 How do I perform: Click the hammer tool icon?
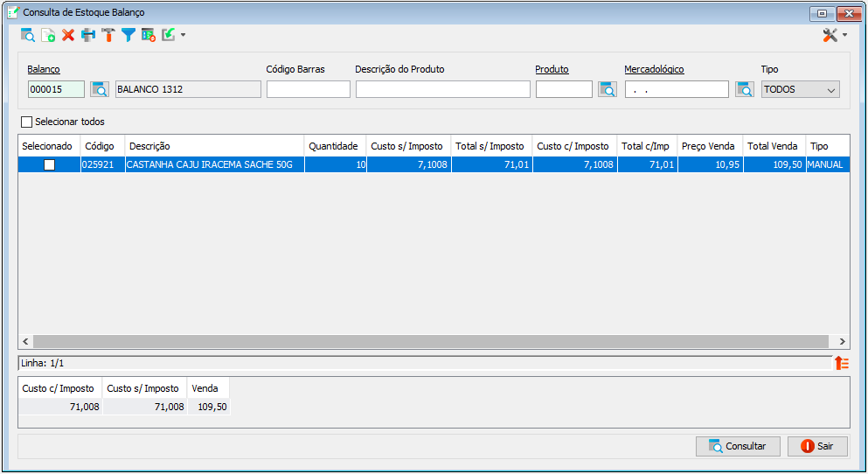point(108,36)
